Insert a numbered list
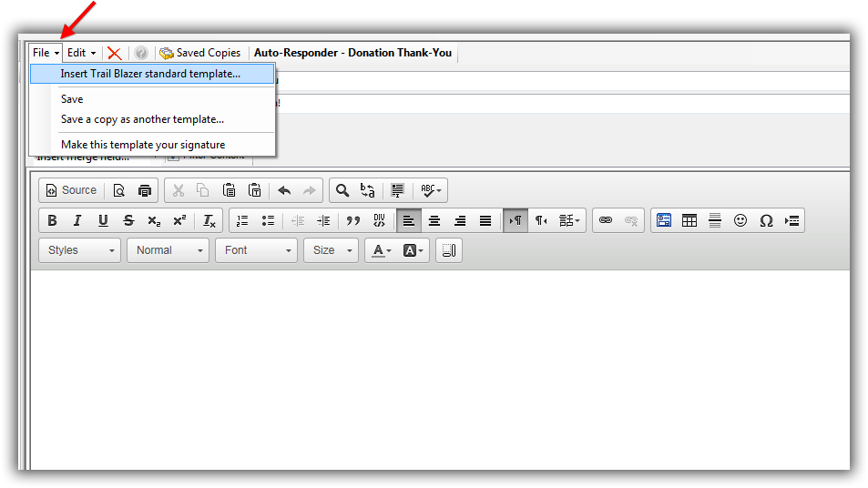868x488 pixels. (x=242, y=220)
